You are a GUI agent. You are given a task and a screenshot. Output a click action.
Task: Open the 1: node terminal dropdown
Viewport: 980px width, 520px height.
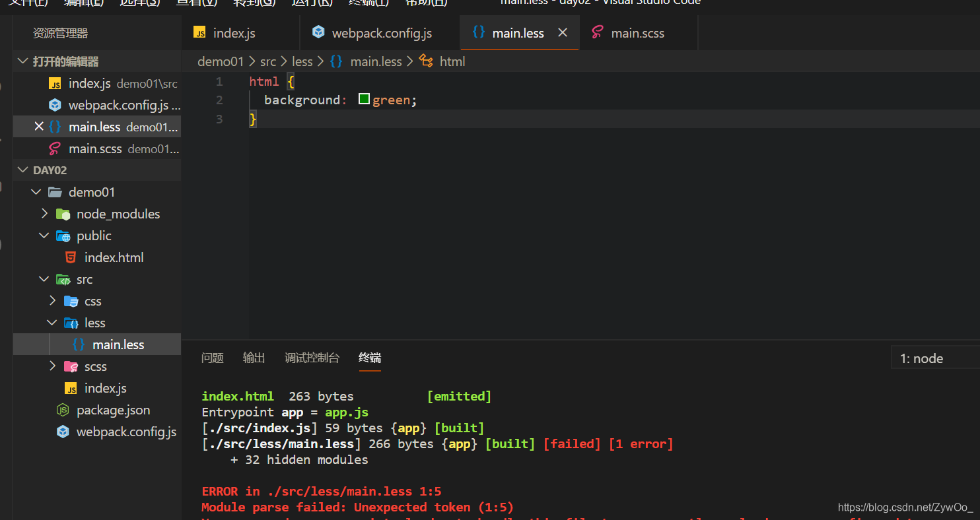coord(935,358)
